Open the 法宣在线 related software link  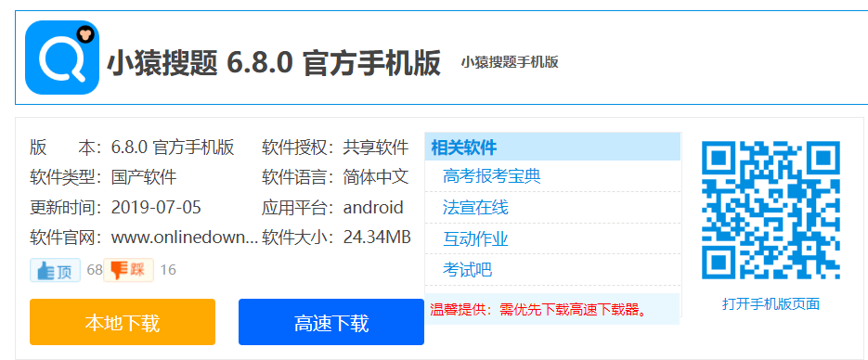pyautogui.click(x=475, y=208)
